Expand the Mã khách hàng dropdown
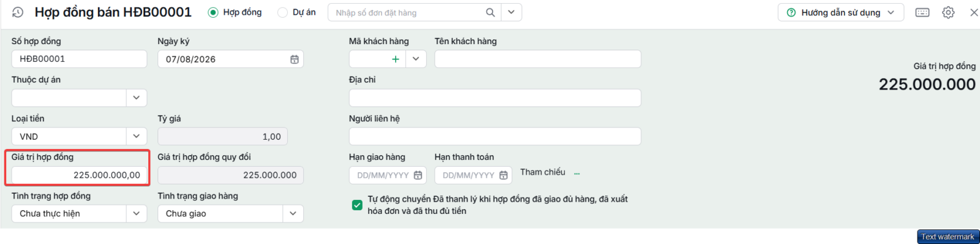This screenshot has height=244, width=980. tap(416, 59)
